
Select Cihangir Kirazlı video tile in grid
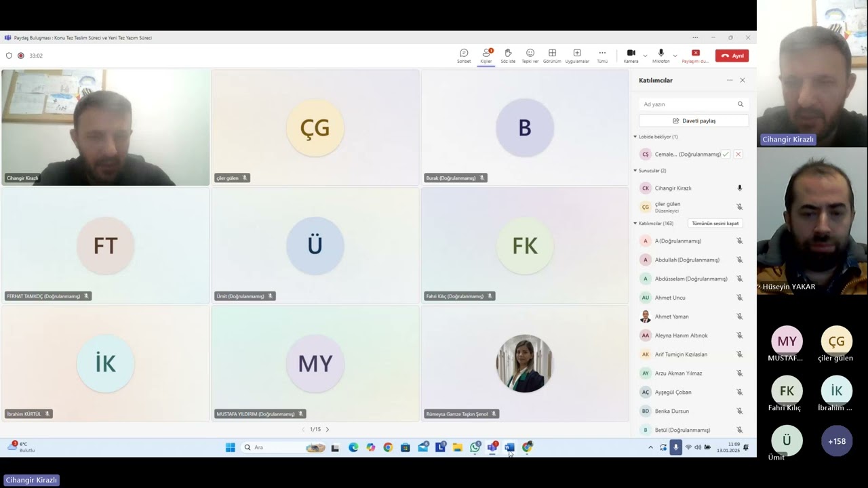(106, 127)
